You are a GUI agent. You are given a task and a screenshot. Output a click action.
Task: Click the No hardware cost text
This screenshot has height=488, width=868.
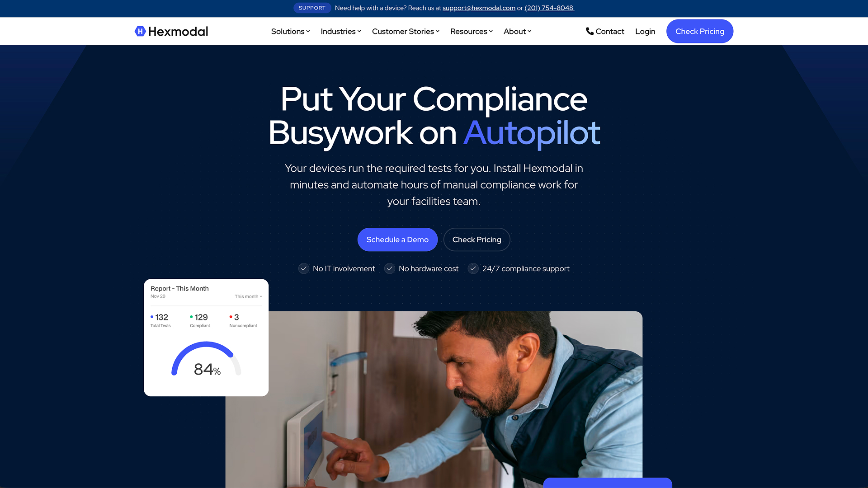pyautogui.click(x=429, y=268)
